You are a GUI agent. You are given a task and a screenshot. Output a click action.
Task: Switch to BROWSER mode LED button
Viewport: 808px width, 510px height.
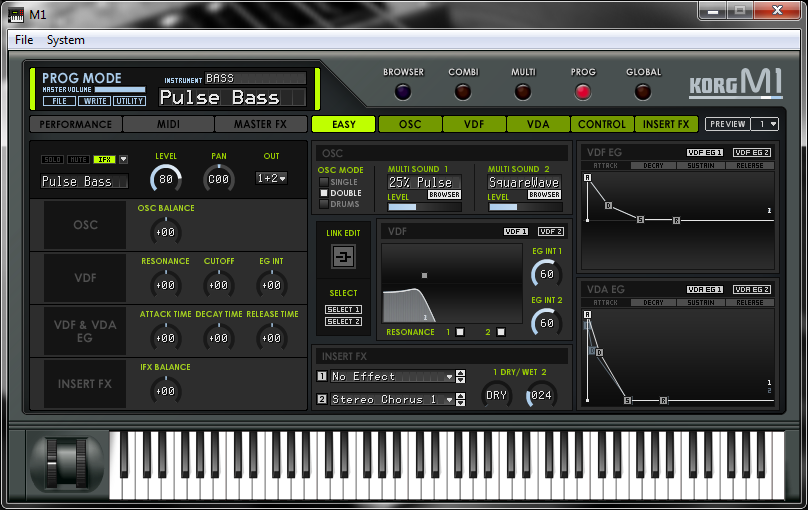tap(403, 92)
